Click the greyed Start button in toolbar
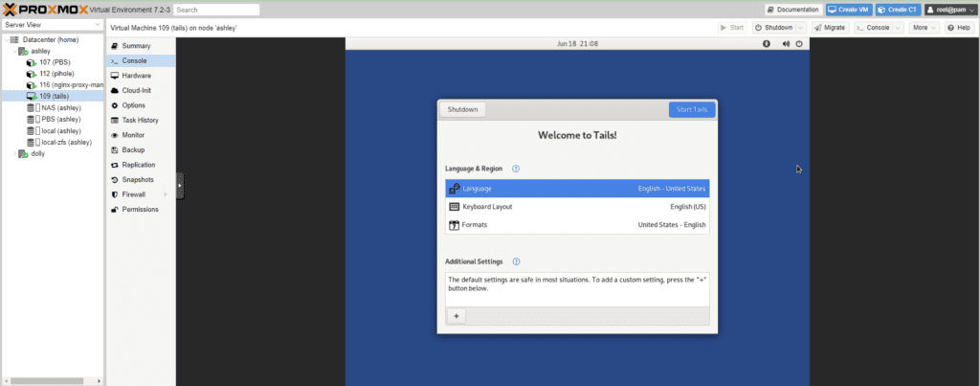The image size is (980, 386). pyautogui.click(x=732, y=28)
